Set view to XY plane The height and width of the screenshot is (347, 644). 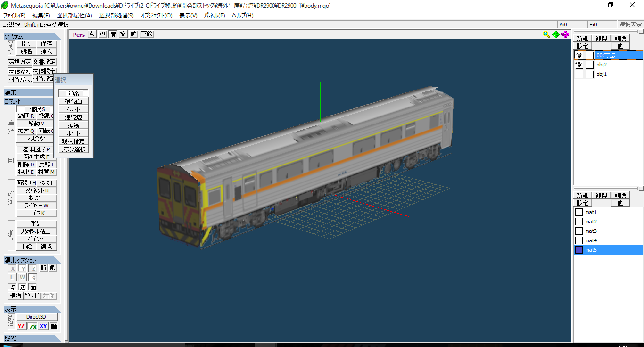tap(43, 326)
